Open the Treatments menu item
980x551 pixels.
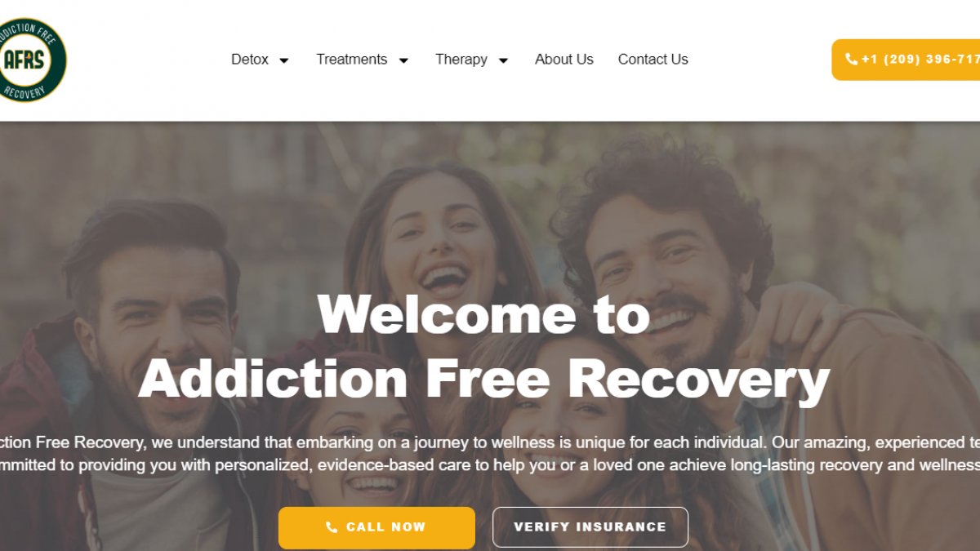tap(352, 60)
